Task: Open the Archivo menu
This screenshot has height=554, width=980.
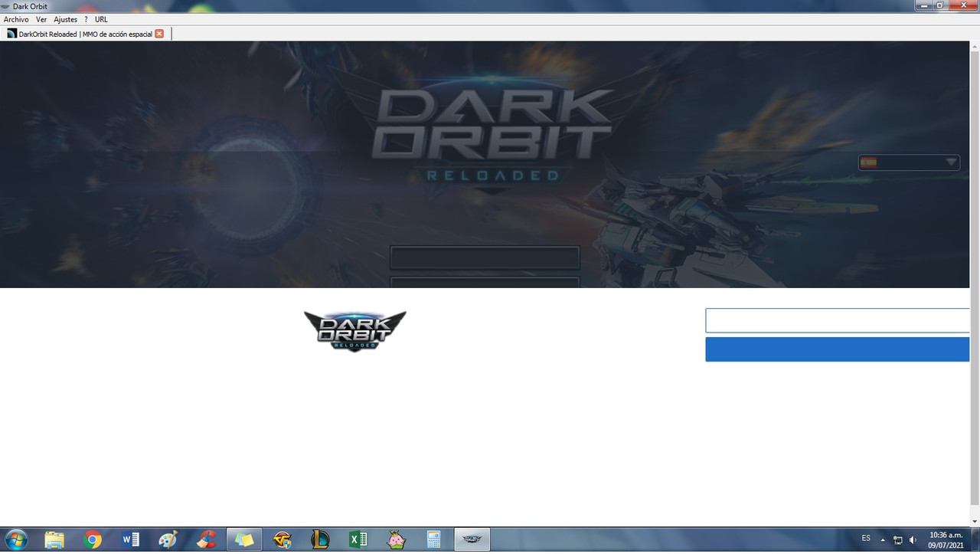Action: pos(16,19)
